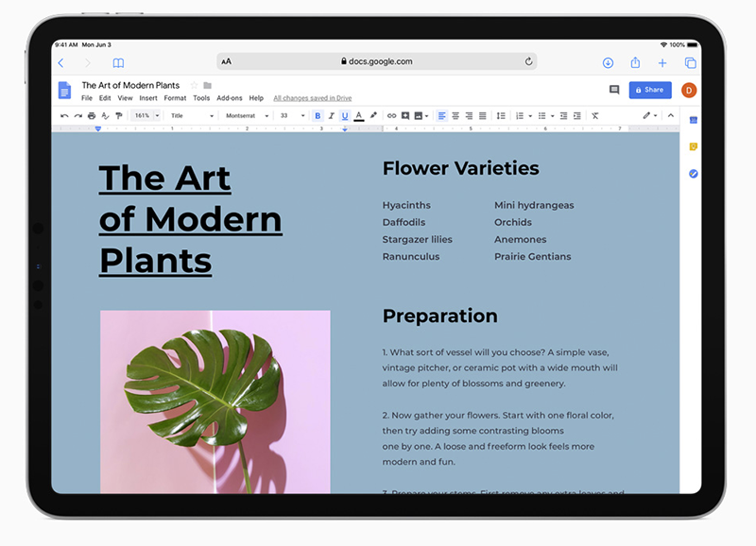Open the zoom level 161% dropdown
Screen dimensions: 756x546
(146, 115)
